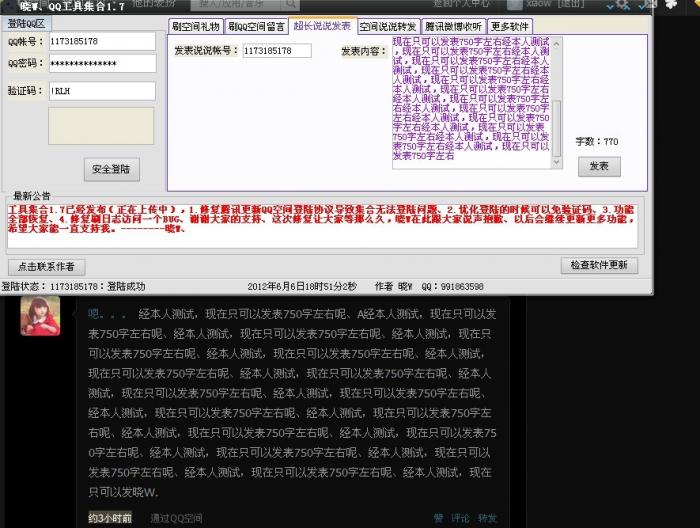Click the 安全登陆 button
Viewport: 700px width, 528px height.
click(112, 170)
